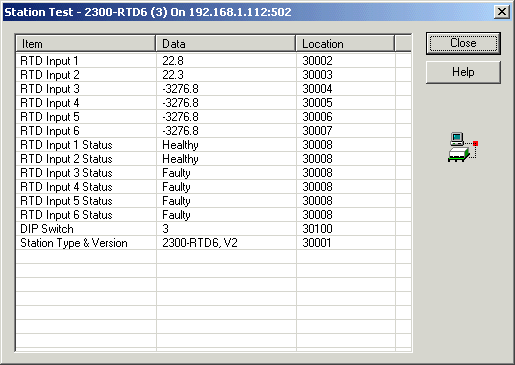Select the RTD Input 1 row

click(x=213, y=61)
